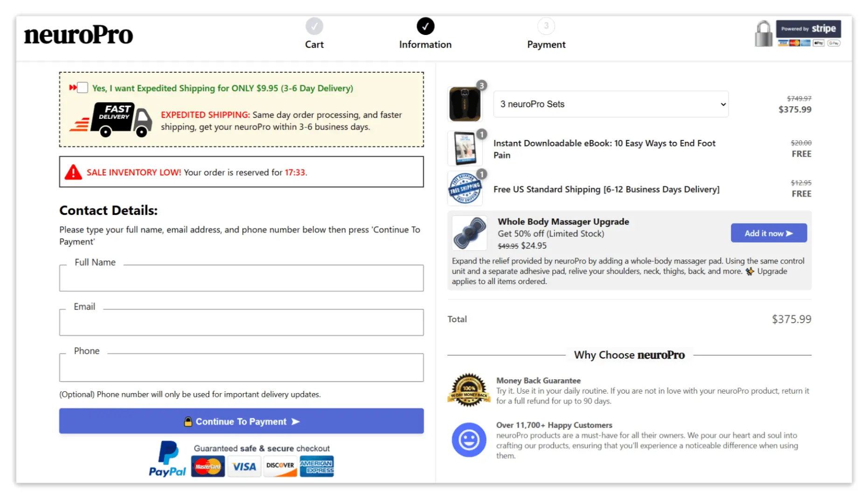Click the Whole Body Massager thumbnail

(x=469, y=233)
